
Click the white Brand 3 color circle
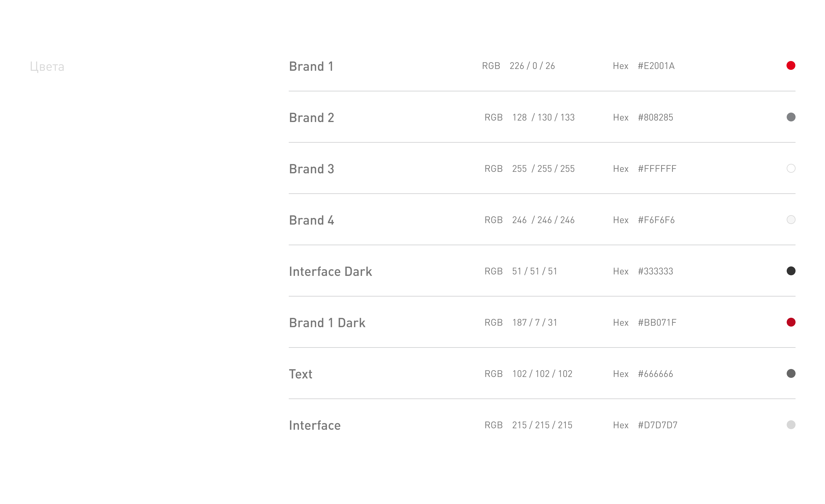(x=791, y=168)
